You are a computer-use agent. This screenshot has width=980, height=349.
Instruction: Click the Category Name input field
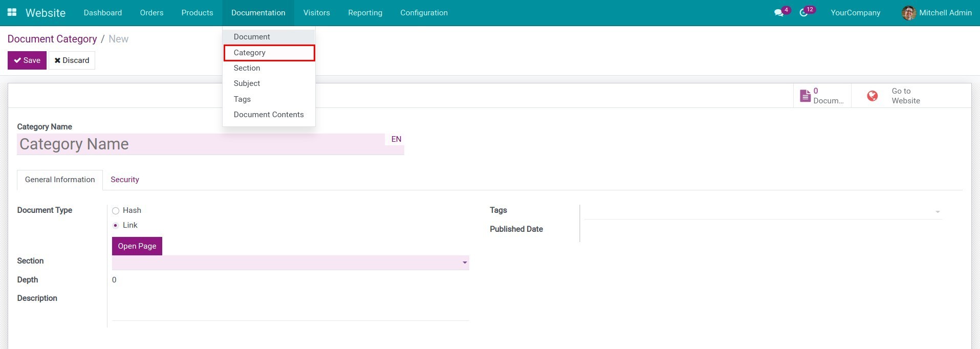200,144
